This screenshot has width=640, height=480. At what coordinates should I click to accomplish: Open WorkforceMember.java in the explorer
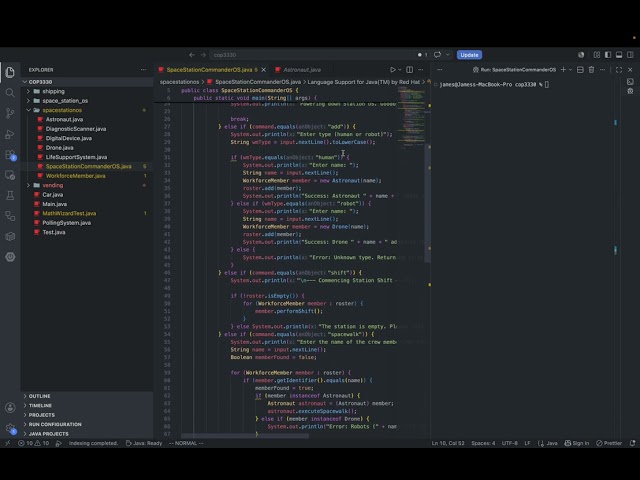click(76, 176)
